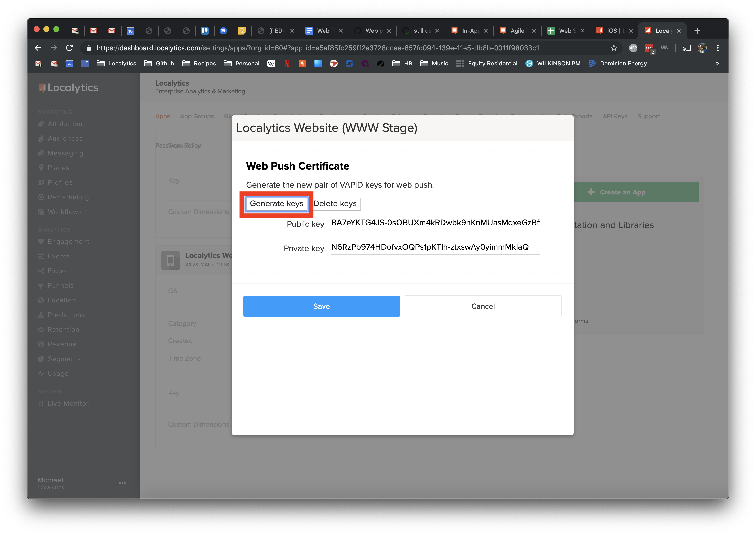Open the Adblock Plus extension
This screenshot has width=756, height=535.
pos(633,48)
